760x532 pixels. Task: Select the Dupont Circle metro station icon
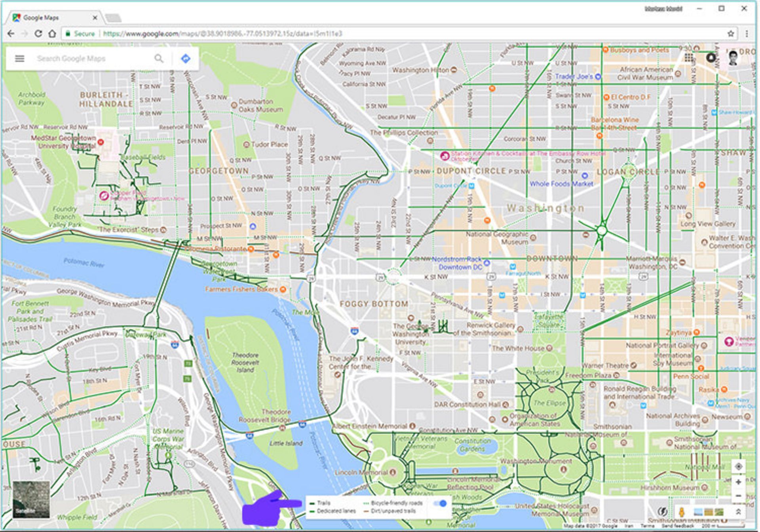471,186
